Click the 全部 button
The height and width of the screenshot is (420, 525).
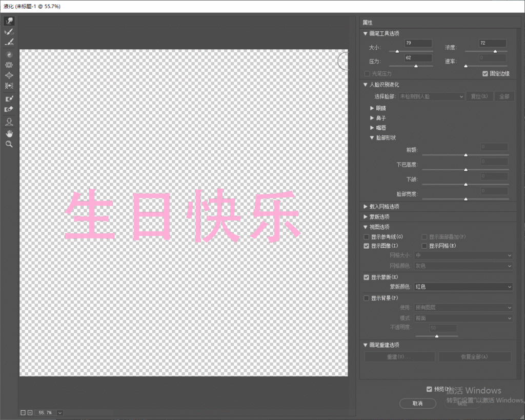[504, 96]
